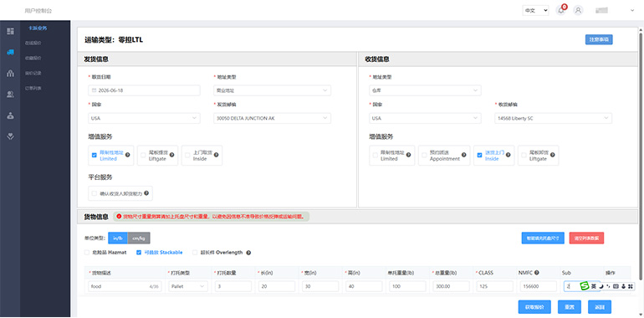
Task: Click the 返回 button
Action: click(600, 307)
